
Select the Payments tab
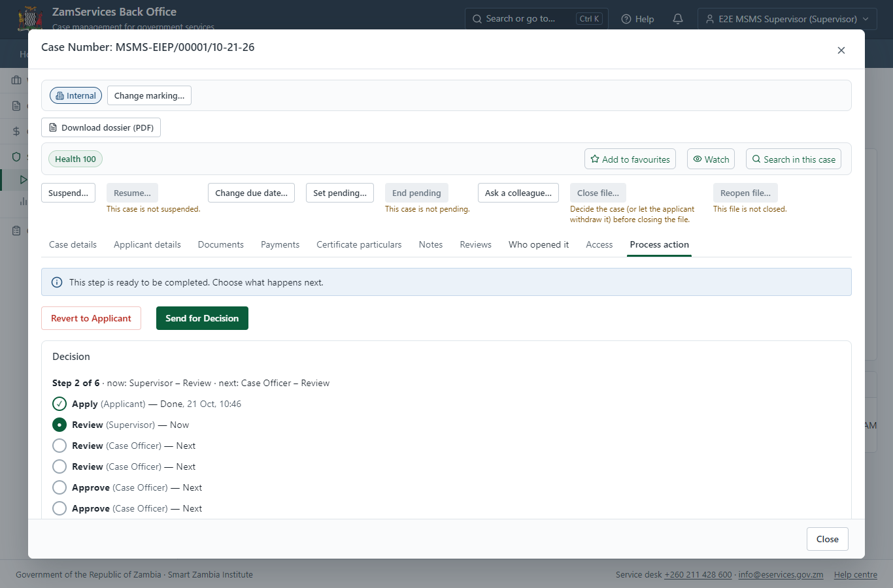280,244
